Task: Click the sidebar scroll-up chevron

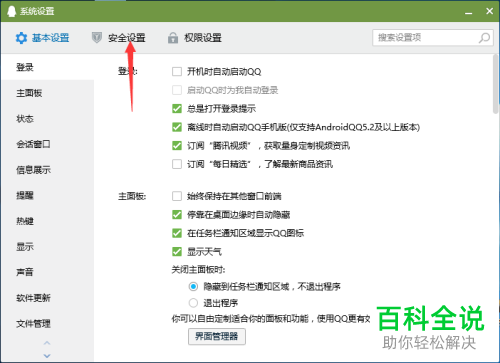Action: point(47,343)
